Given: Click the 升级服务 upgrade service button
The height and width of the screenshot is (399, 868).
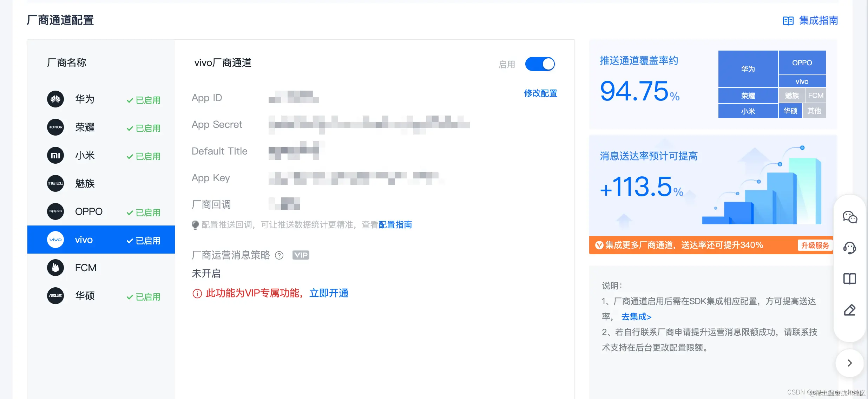Looking at the screenshot, I should (x=815, y=246).
